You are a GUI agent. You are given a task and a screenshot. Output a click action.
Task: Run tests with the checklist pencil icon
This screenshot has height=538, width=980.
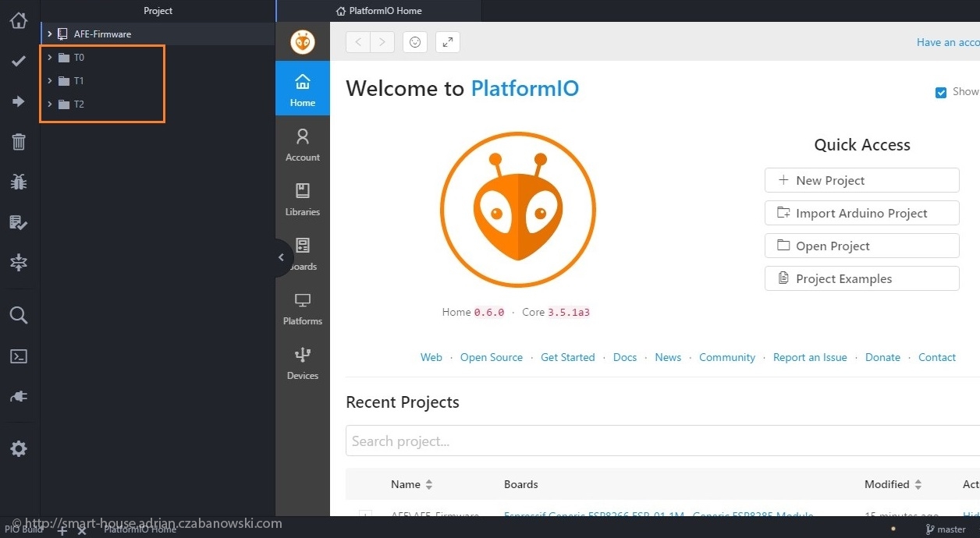point(19,223)
